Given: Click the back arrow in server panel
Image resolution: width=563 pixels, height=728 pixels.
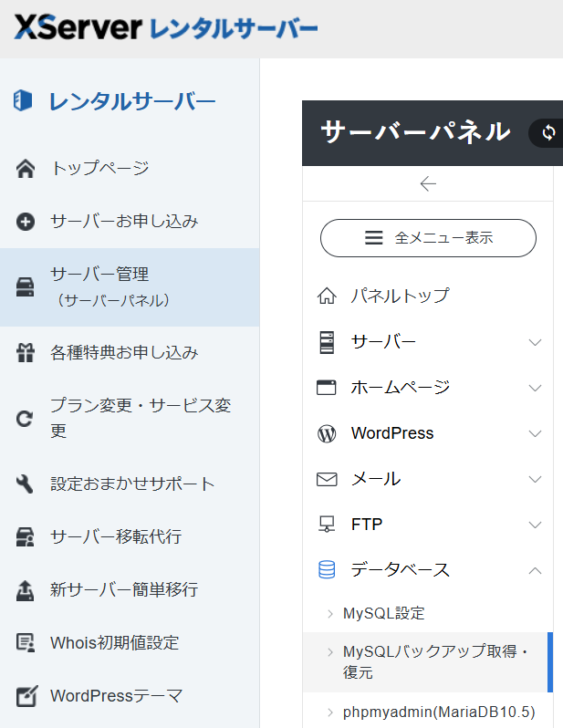Looking at the screenshot, I should [x=428, y=184].
